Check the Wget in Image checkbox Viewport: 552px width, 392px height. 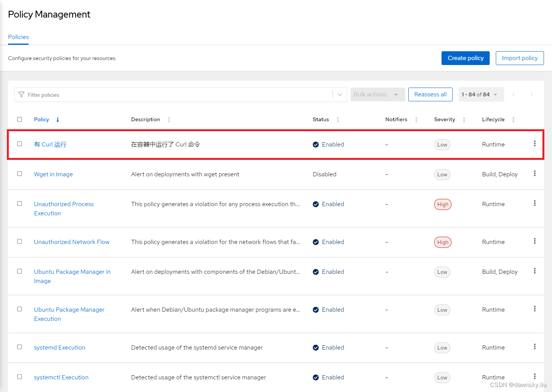click(x=19, y=174)
